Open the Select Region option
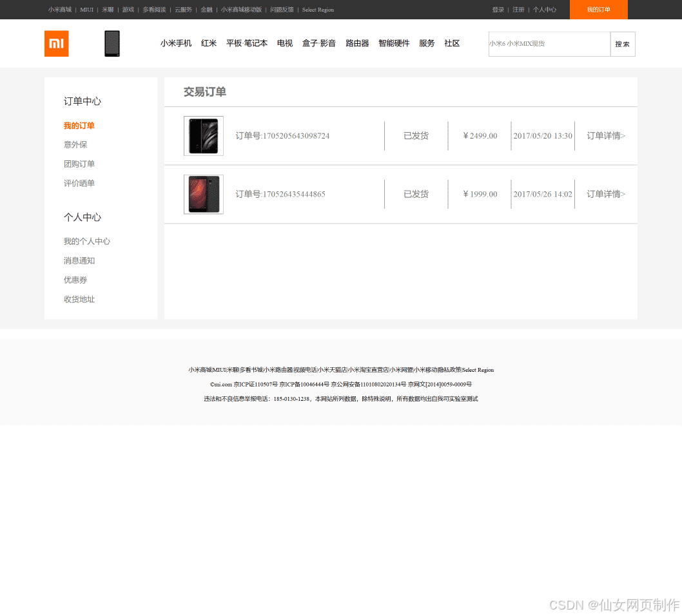 tap(318, 10)
